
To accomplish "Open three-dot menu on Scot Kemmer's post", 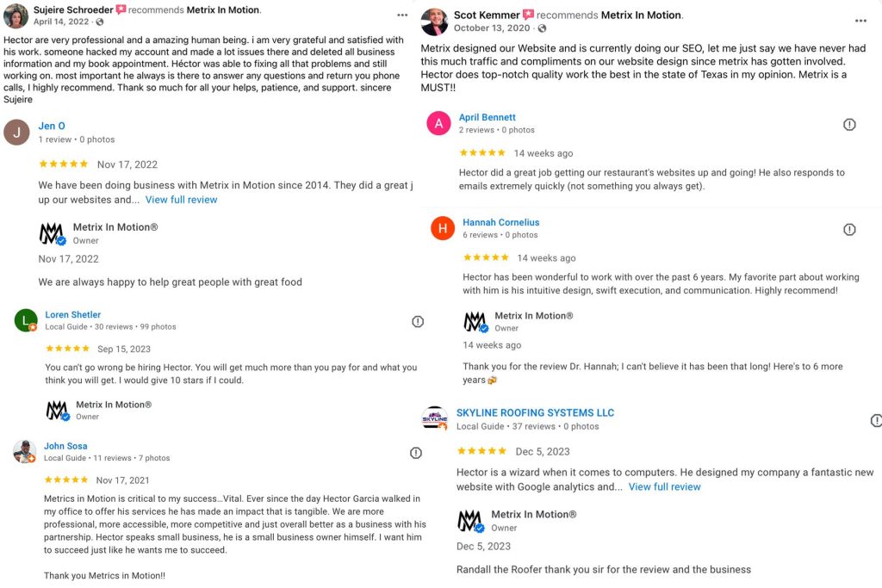I will pyautogui.click(x=860, y=21).
